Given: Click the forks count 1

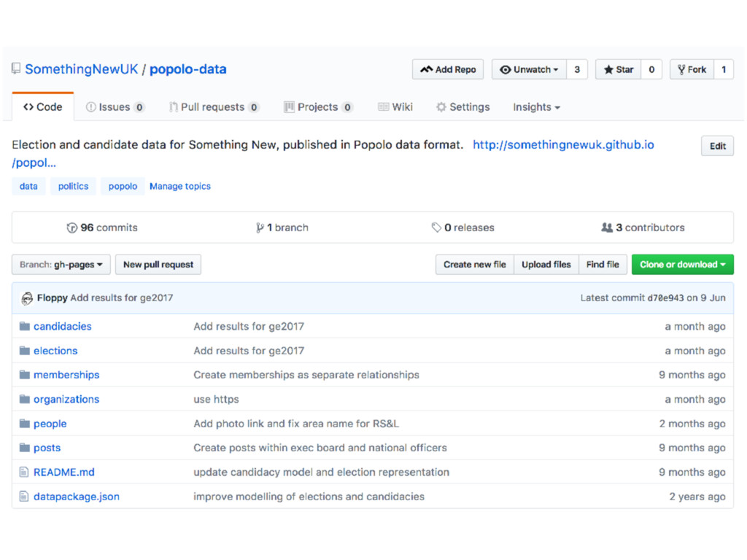Looking at the screenshot, I should 724,69.
